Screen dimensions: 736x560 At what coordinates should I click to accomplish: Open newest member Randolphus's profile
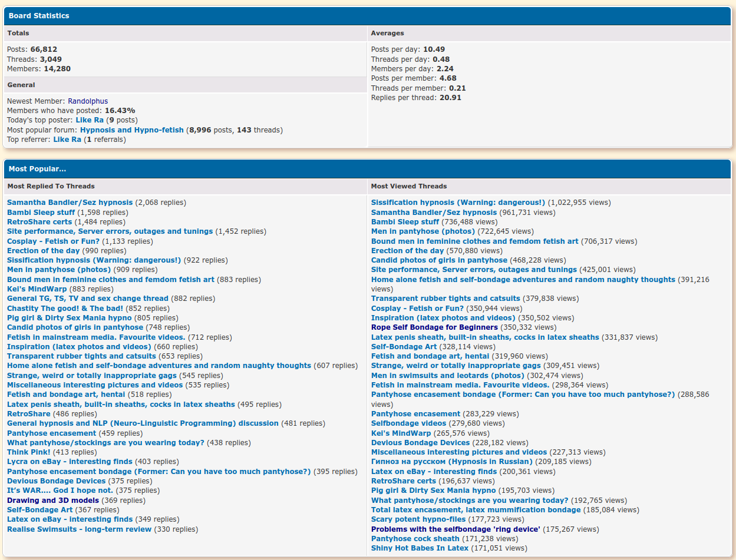pyautogui.click(x=88, y=101)
